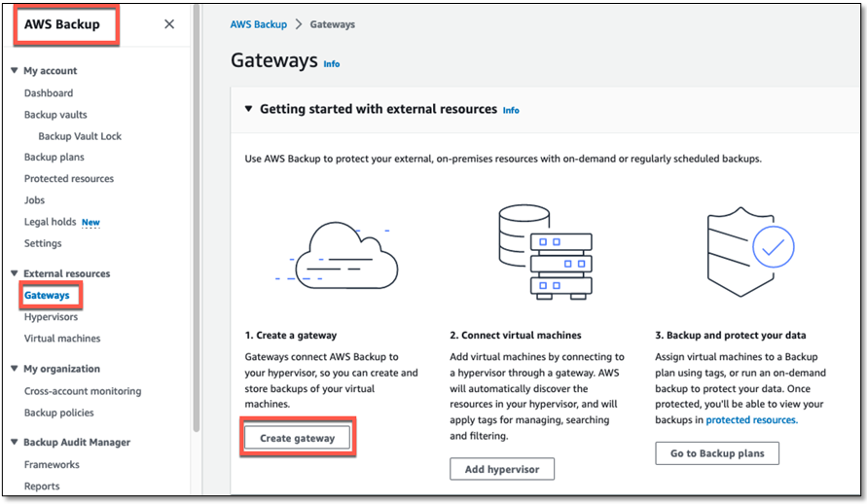Viewport: 867px width, 504px height.
Task: Click the cloud gateway illustration
Action: (338, 255)
